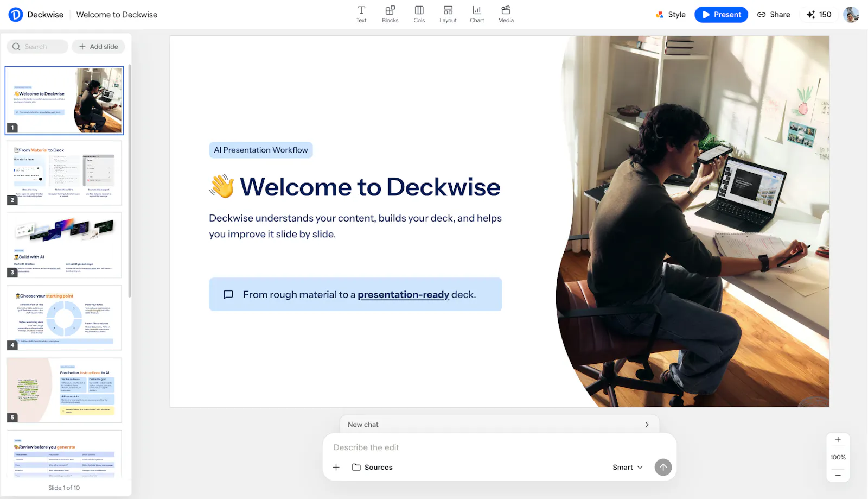
Task: Click the Slide 1 of 10 indicator
Action: coord(64,488)
